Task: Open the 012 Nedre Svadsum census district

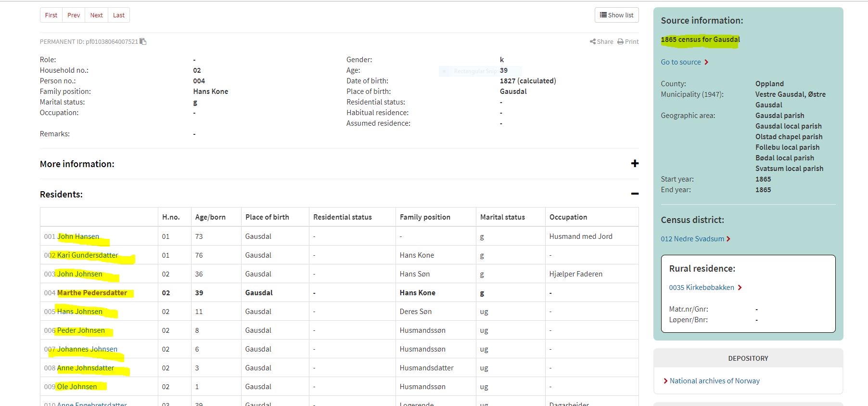Action: (692, 239)
